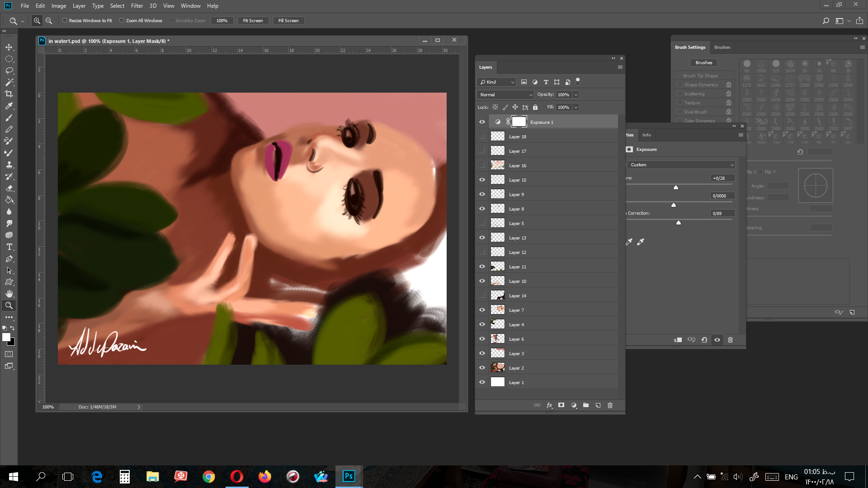This screenshot has height=488, width=868.
Task: Select the Hand tool
Action: pyautogui.click(x=9, y=294)
